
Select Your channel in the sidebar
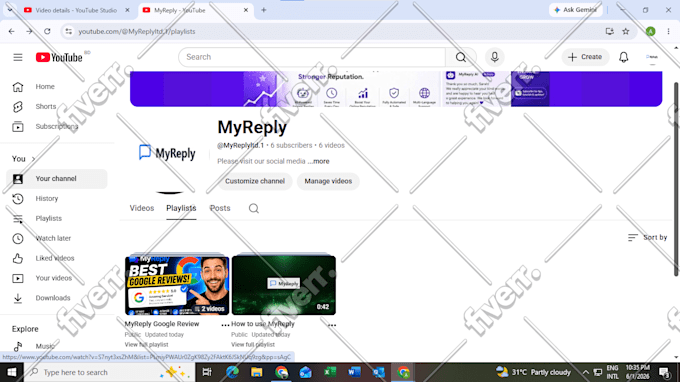point(57,179)
